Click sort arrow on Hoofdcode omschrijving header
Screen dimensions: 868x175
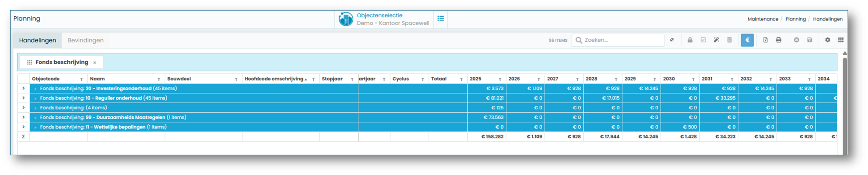[x=306, y=79]
